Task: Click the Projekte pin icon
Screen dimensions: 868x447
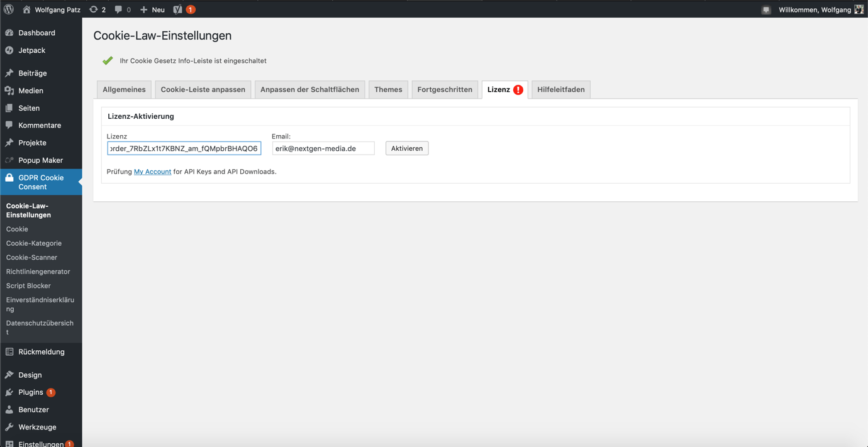Action: (x=9, y=143)
